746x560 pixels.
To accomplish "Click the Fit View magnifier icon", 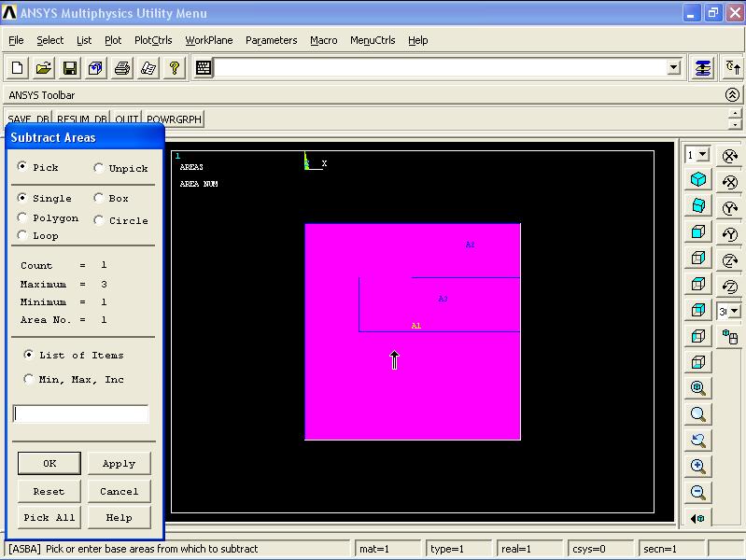I will pyautogui.click(x=698, y=388).
